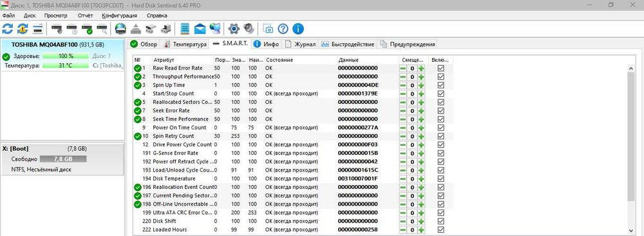Decrease offset for Spin Up Time with minus

click(x=403, y=85)
